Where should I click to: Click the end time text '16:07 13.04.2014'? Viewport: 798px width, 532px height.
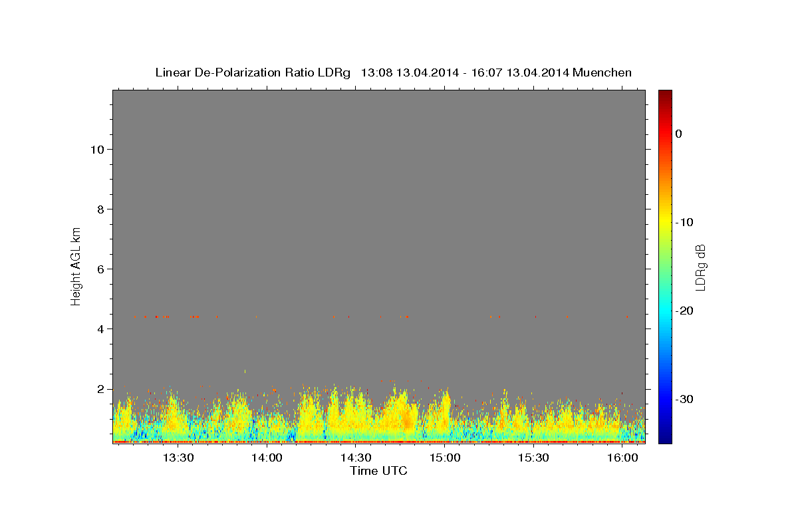520,72
